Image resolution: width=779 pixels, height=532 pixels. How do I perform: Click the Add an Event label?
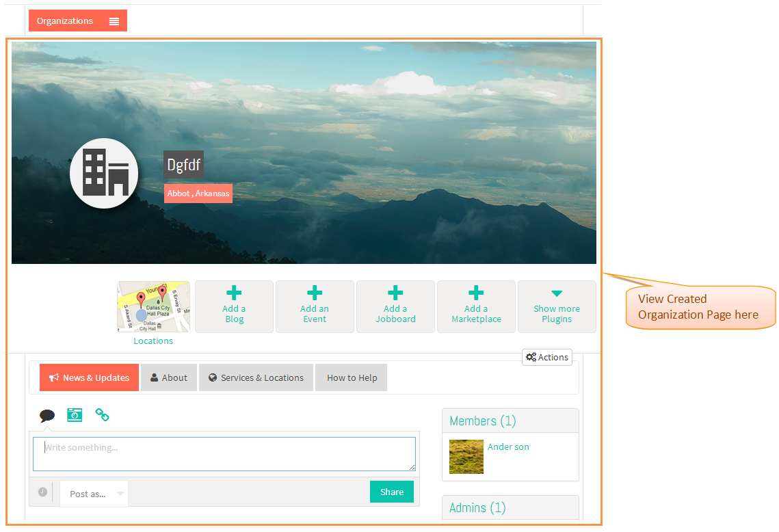tap(315, 314)
